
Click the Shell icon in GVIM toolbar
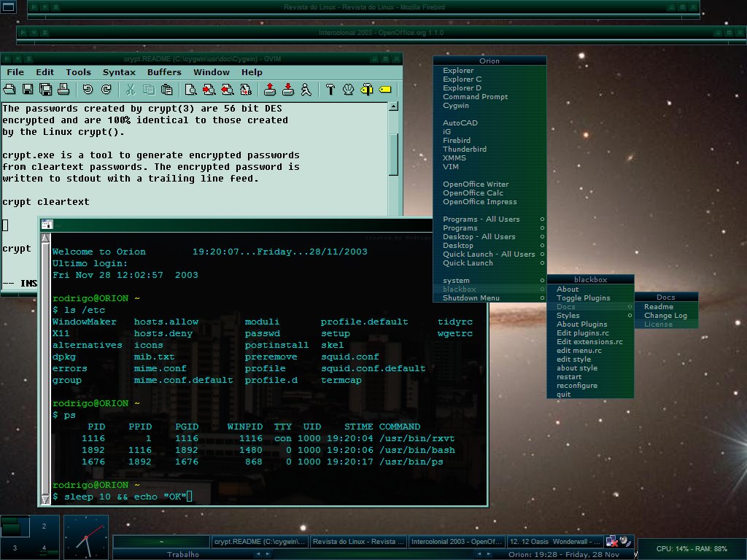(x=348, y=90)
